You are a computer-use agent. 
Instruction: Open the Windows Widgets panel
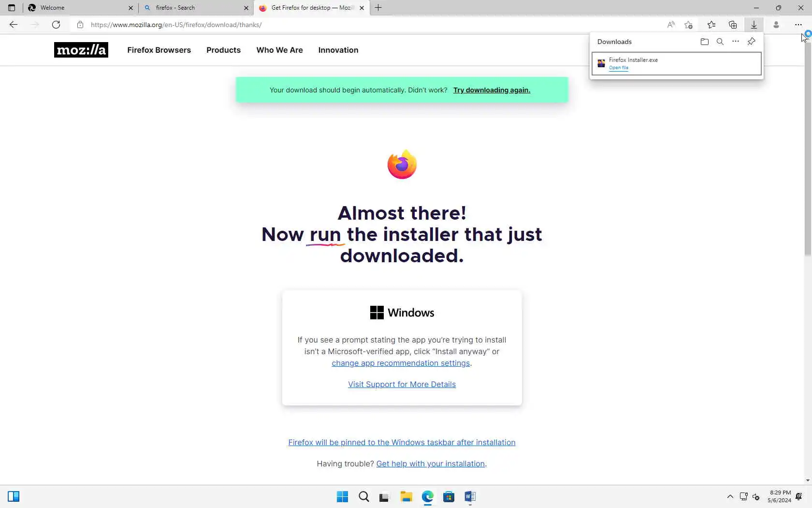(x=14, y=496)
